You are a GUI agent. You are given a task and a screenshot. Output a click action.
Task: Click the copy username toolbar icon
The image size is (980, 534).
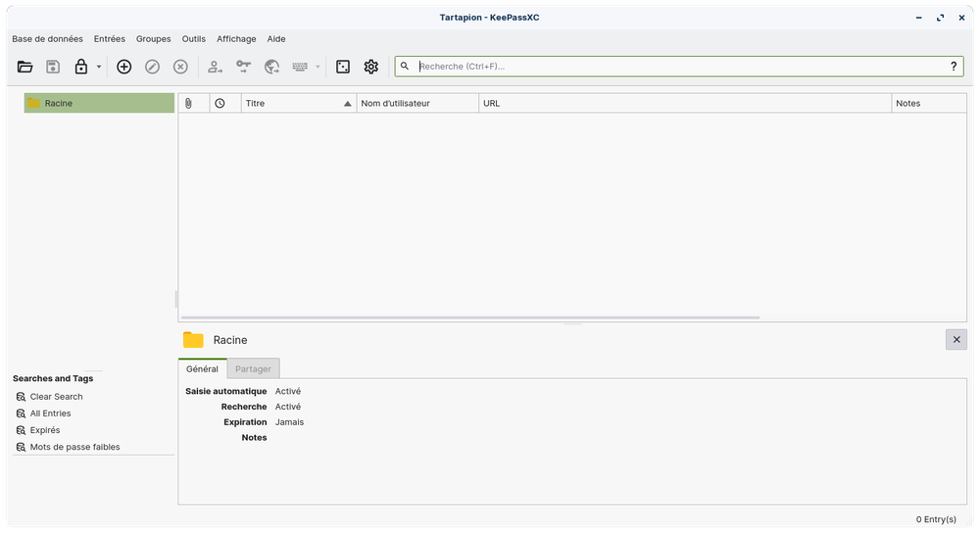click(215, 67)
